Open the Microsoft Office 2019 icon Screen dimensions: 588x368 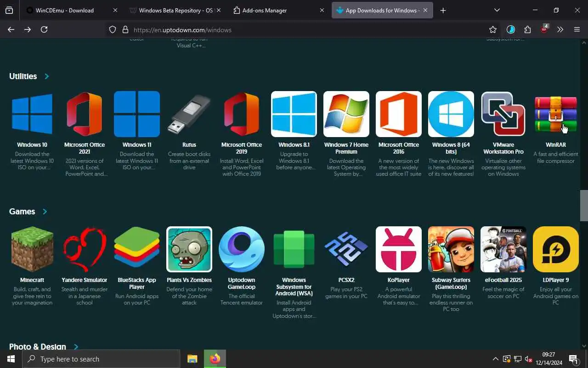(x=242, y=114)
